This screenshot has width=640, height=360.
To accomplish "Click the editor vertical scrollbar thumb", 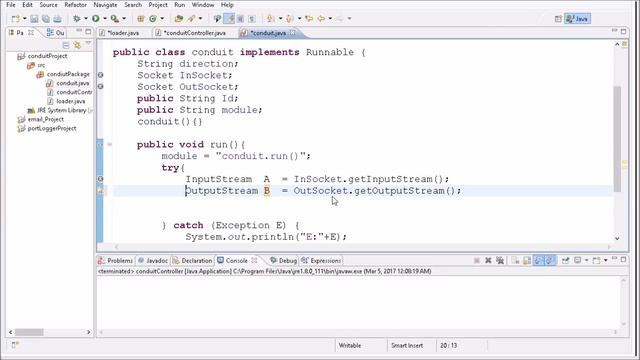I will point(617,139).
